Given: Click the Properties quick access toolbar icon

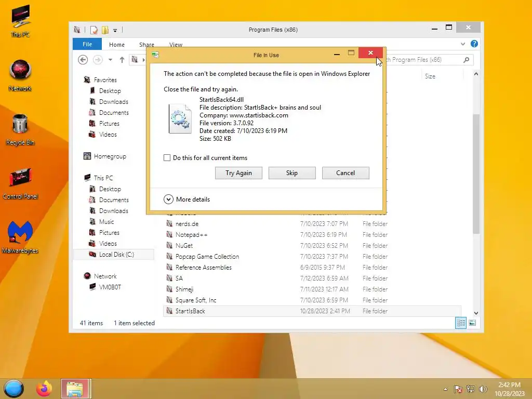Looking at the screenshot, I should (x=94, y=30).
